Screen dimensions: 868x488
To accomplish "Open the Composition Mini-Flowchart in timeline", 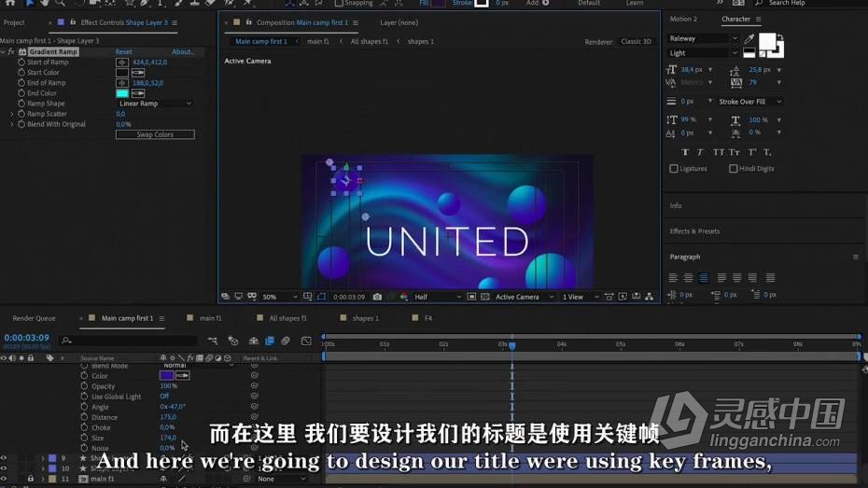I will (213, 341).
